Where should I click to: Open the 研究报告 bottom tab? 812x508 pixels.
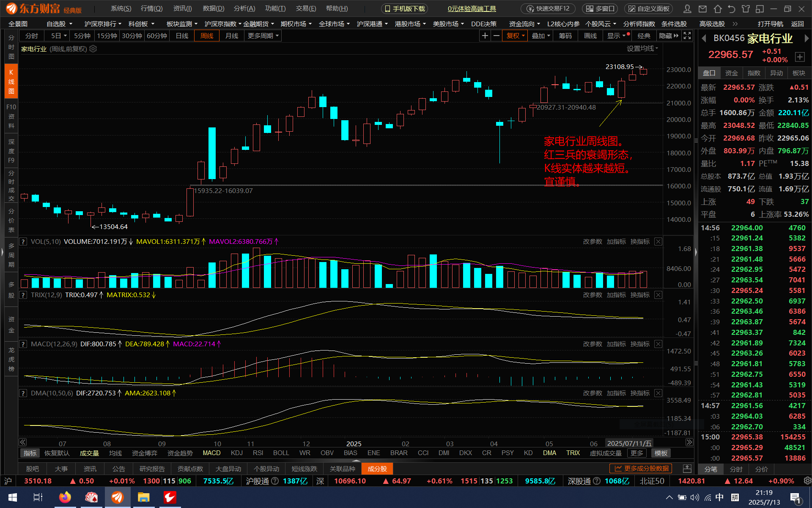[x=152, y=469]
